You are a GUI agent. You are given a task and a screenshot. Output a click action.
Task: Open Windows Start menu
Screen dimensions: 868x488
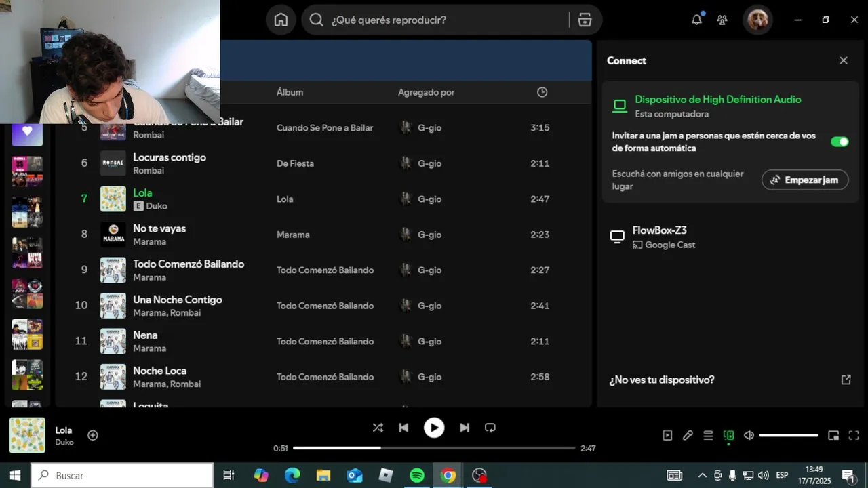tap(15, 475)
